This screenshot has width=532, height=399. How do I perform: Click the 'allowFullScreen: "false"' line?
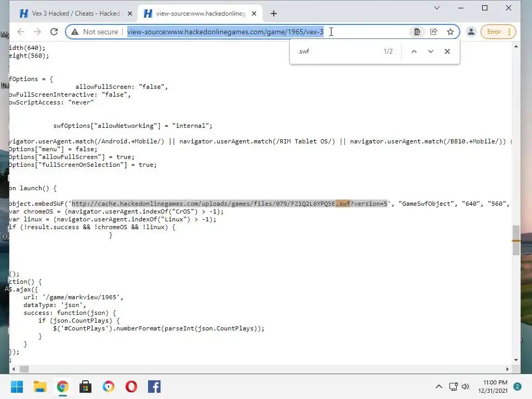pos(122,87)
